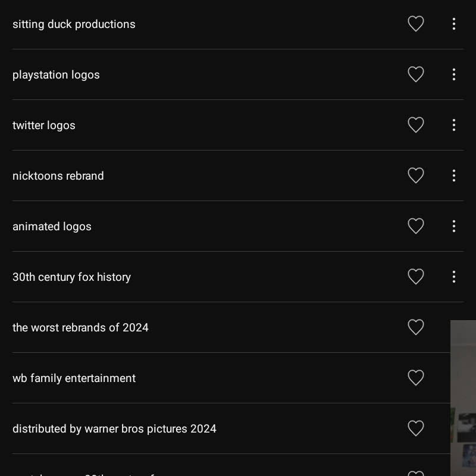Screen dimensions: 476x476
Task: Heart the nicktoons rebrand entry
Action: click(x=415, y=176)
